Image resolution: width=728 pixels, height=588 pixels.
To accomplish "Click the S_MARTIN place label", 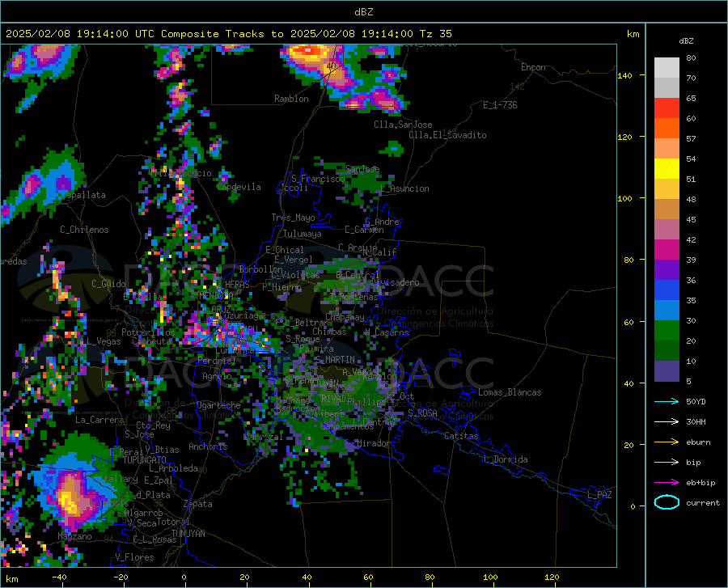I will pyautogui.click(x=335, y=360).
